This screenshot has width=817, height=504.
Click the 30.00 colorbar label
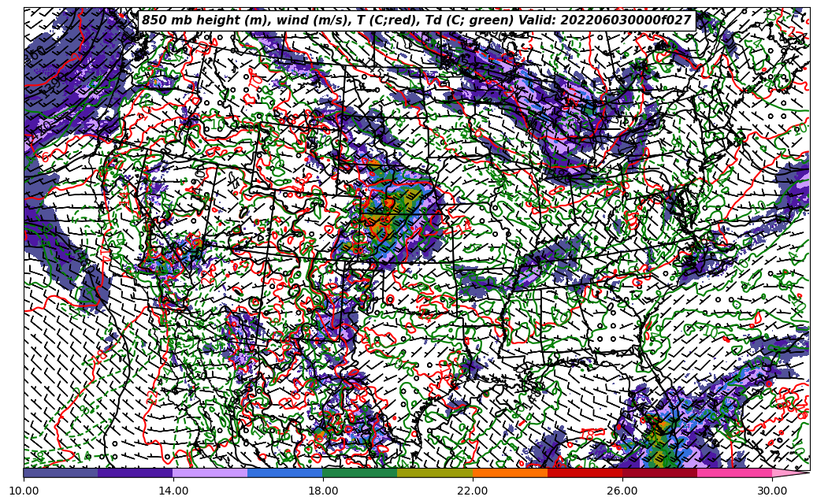(x=772, y=491)
